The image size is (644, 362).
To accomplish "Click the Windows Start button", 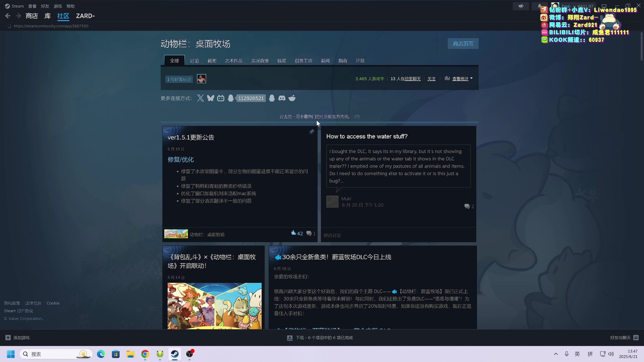I will 11,354.
